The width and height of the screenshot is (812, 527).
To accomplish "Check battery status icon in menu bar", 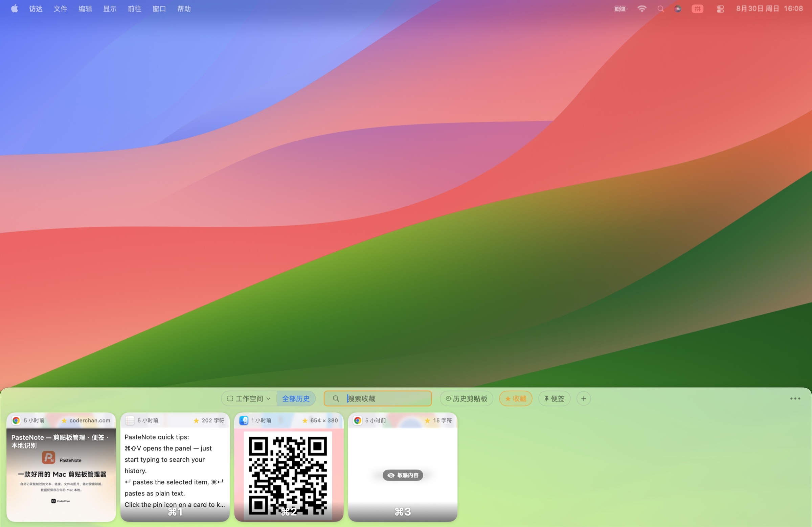I will 620,9.
